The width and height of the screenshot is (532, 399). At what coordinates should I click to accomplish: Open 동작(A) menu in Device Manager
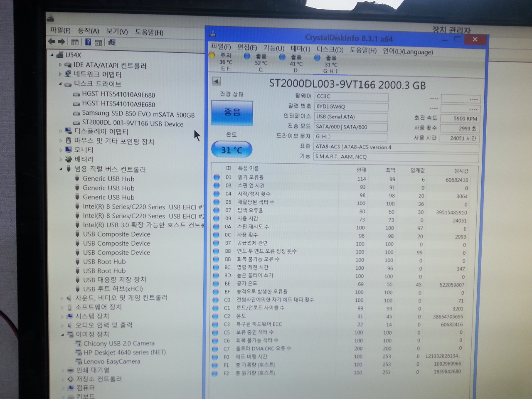89,31
